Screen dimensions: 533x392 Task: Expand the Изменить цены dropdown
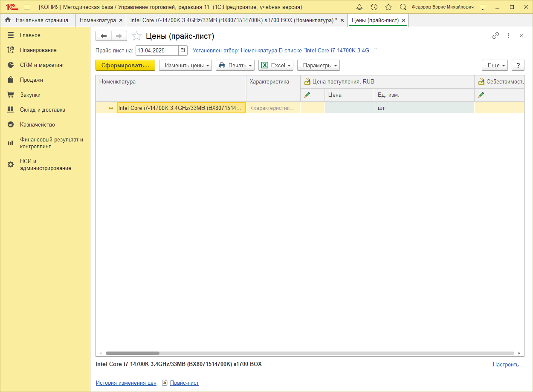185,65
